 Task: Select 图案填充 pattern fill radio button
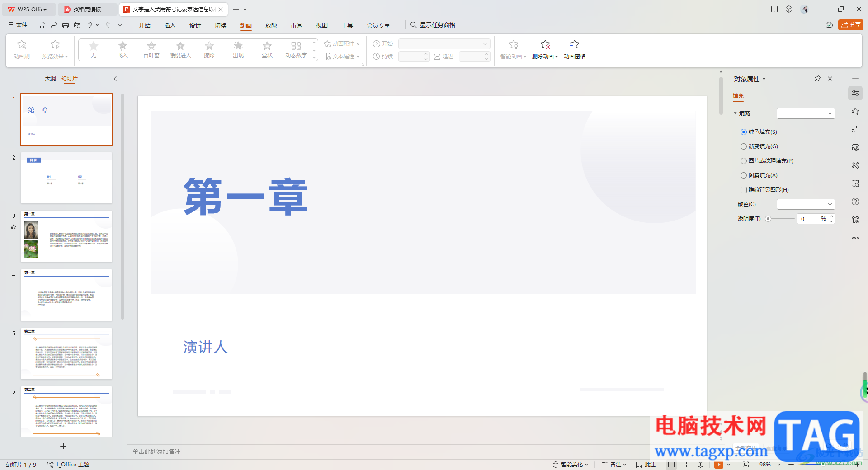point(744,175)
